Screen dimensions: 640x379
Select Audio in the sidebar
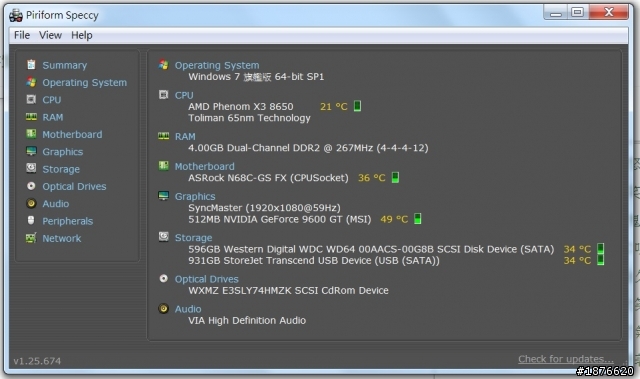(56, 204)
